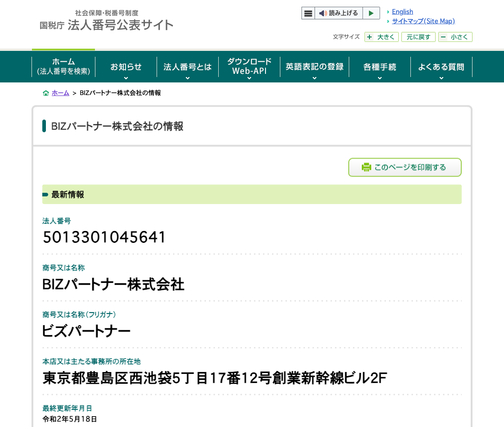The image size is (504, 427).
Task: Click the home icon in breadcrumb
Action: 46,93
